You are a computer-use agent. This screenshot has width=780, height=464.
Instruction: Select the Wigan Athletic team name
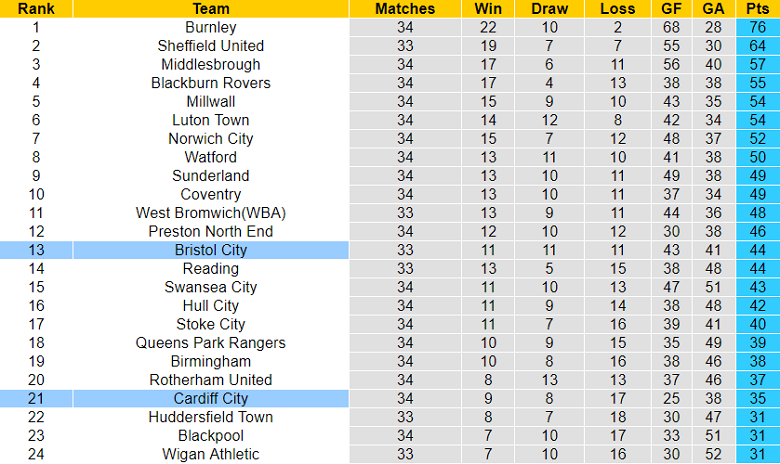point(211,454)
